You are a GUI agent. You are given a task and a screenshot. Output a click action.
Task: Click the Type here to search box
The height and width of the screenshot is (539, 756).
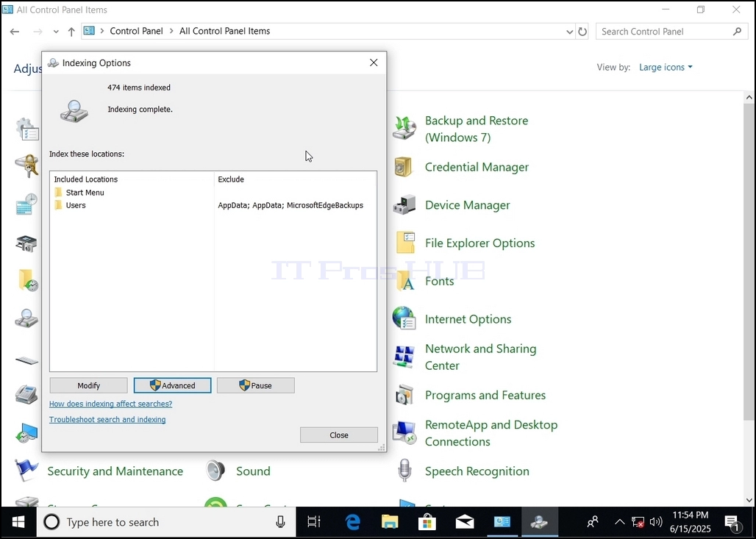[x=166, y=522]
